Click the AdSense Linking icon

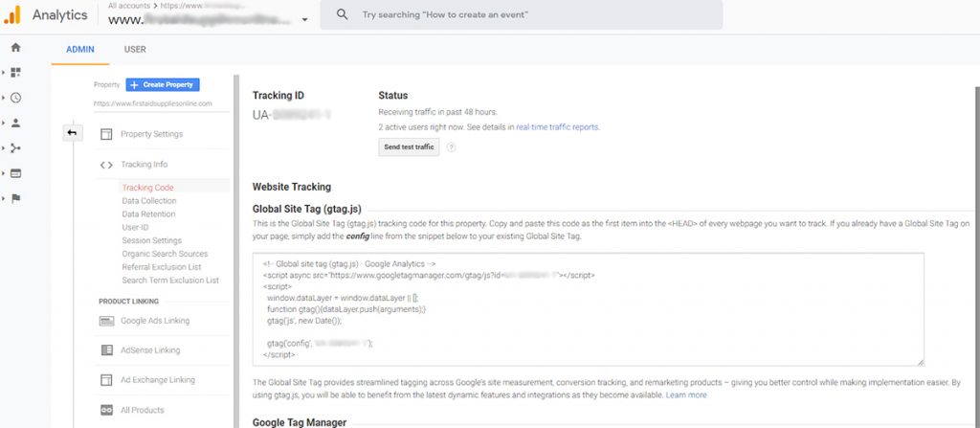[x=107, y=350]
